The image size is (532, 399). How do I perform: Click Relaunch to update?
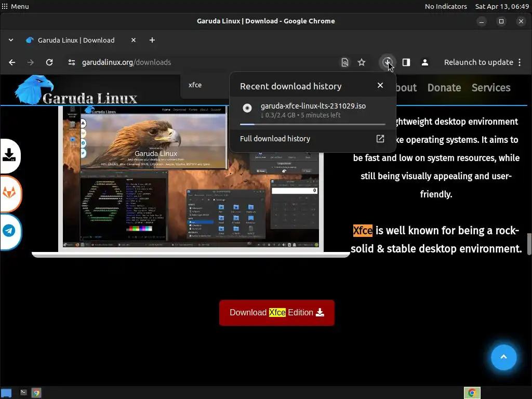pos(478,62)
